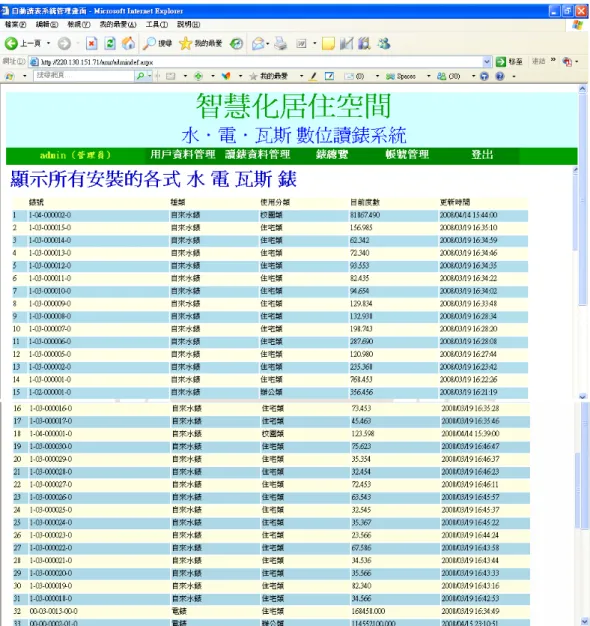590x626 pixels.
Task: Click the Research books icon
Action: (x=364, y=44)
